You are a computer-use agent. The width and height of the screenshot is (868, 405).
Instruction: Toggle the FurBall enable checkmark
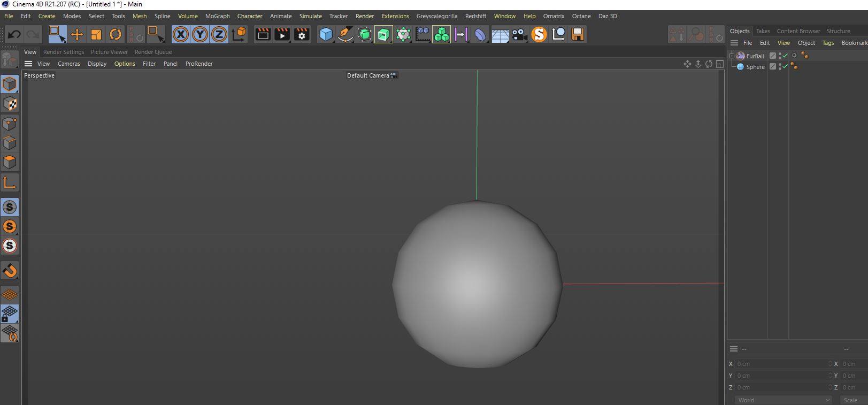click(x=785, y=56)
